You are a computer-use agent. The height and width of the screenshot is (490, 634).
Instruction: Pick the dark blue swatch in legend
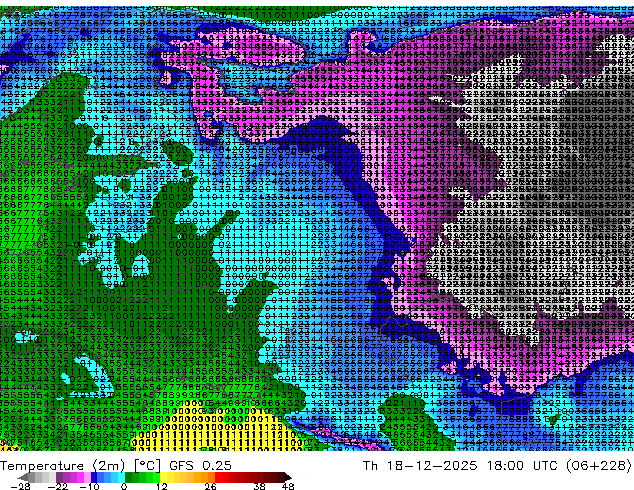[94, 477]
